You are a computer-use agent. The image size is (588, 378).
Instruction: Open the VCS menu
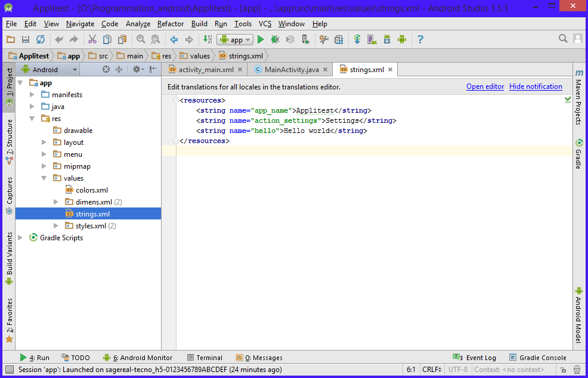coord(265,24)
